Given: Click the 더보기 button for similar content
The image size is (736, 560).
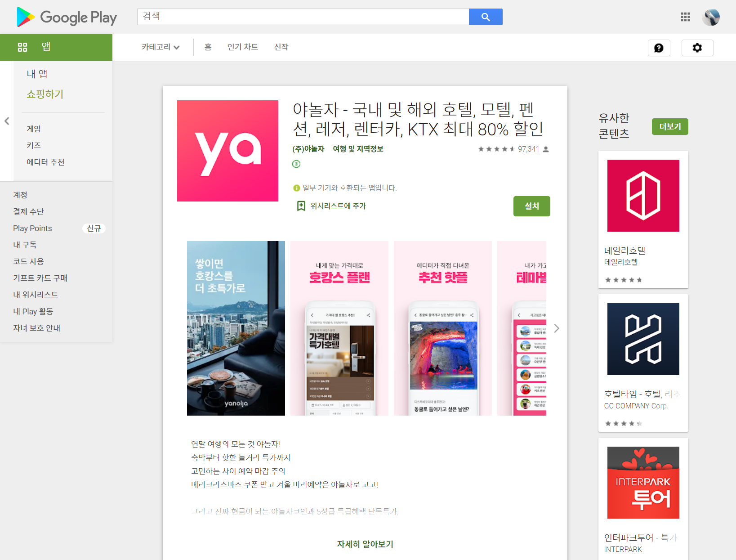Looking at the screenshot, I should [670, 127].
